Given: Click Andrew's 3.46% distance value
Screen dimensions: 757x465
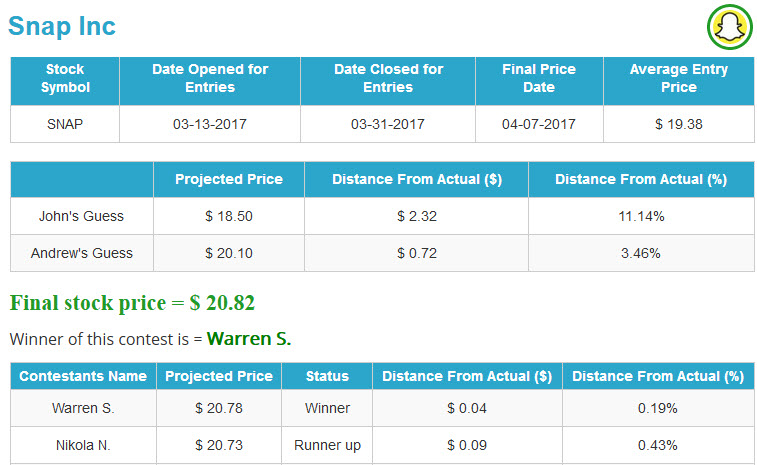Looking at the screenshot, I should [x=641, y=253].
